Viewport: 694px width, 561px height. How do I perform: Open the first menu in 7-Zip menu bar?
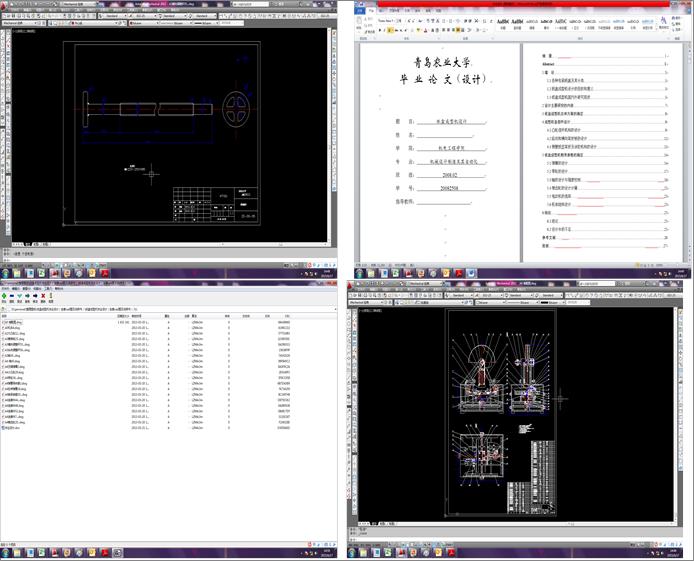coord(5,289)
